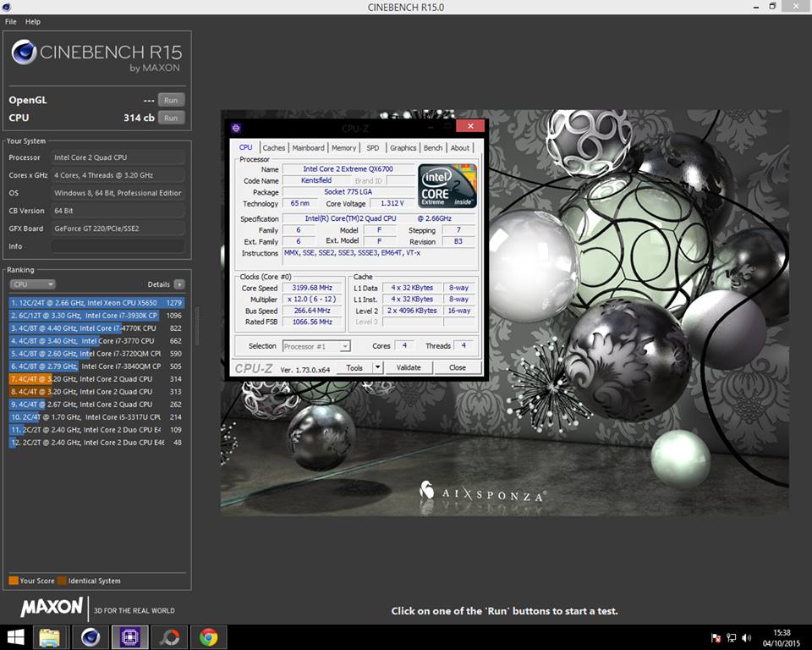812x650 pixels.
Task: Switch to the About tab in CPU-Z
Action: coord(460,148)
